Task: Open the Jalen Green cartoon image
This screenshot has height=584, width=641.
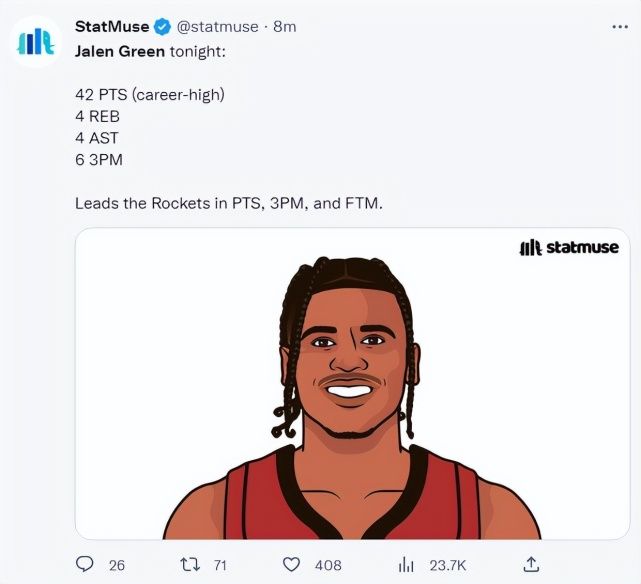Action: click(352, 384)
